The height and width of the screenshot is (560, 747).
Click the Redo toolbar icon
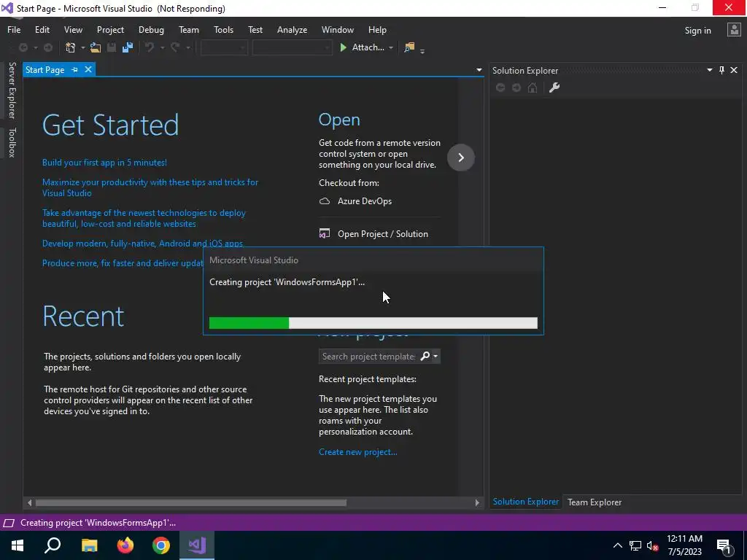(175, 47)
